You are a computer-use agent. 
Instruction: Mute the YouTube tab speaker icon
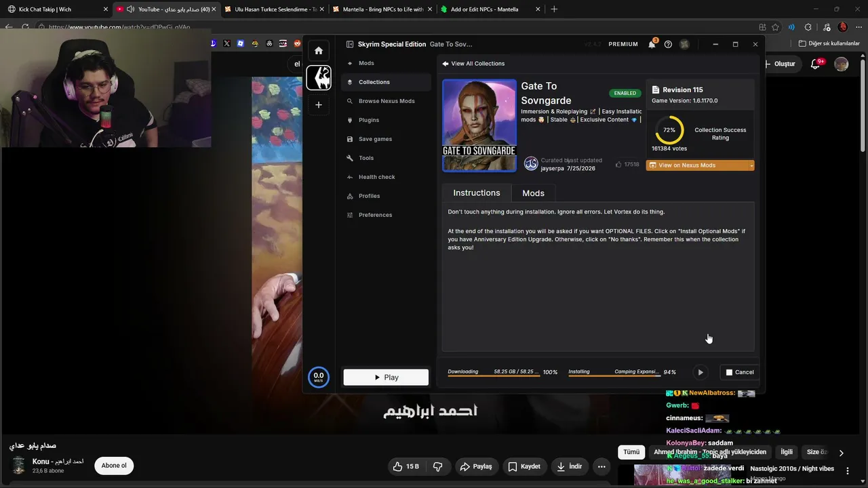tap(130, 9)
